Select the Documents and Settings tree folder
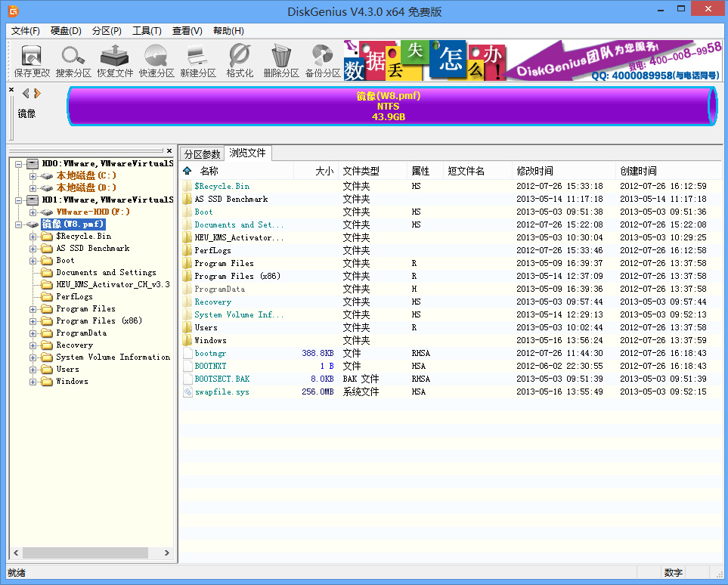728x585 pixels. click(x=106, y=273)
